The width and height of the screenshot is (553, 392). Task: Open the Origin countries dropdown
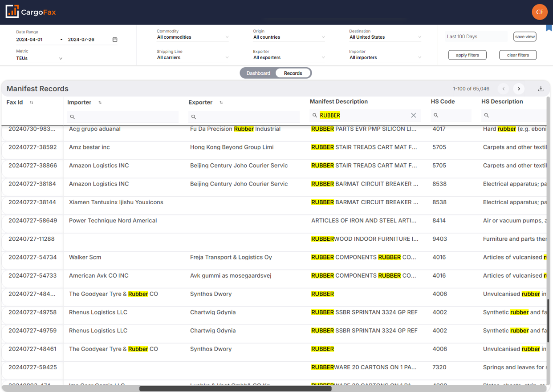(289, 37)
